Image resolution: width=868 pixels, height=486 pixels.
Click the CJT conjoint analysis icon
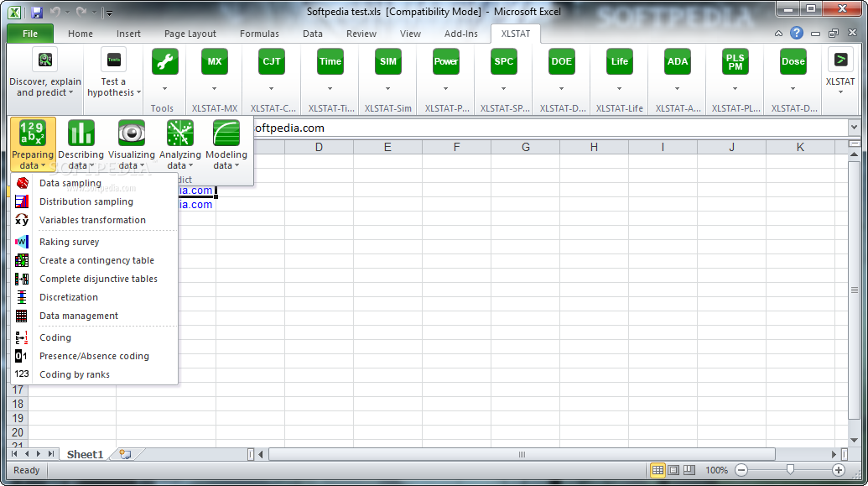271,61
